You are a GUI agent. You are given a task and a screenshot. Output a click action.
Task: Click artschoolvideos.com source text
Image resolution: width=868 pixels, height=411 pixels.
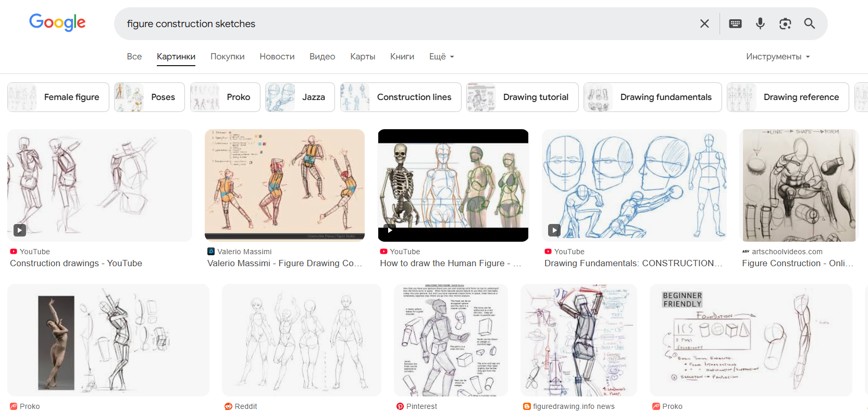pos(787,252)
